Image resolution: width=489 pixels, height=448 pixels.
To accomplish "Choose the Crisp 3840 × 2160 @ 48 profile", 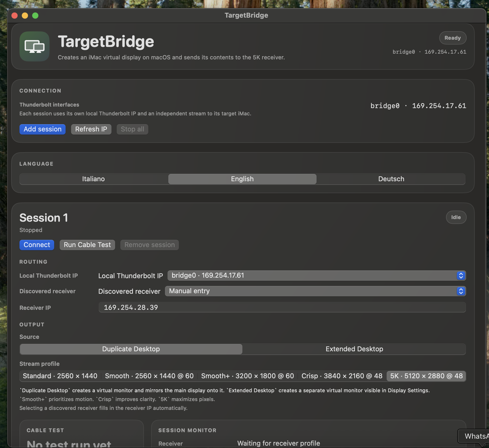I will [x=342, y=376].
